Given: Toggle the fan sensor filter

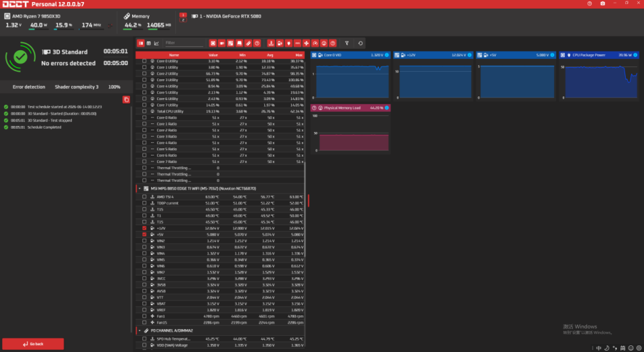Looking at the screenshot, I should (x=307, y=43).
